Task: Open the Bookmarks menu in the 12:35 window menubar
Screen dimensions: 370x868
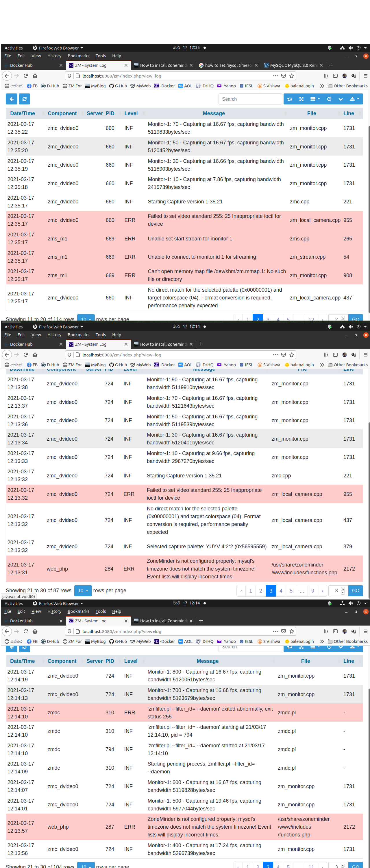Action: click(x=78, y=56)
